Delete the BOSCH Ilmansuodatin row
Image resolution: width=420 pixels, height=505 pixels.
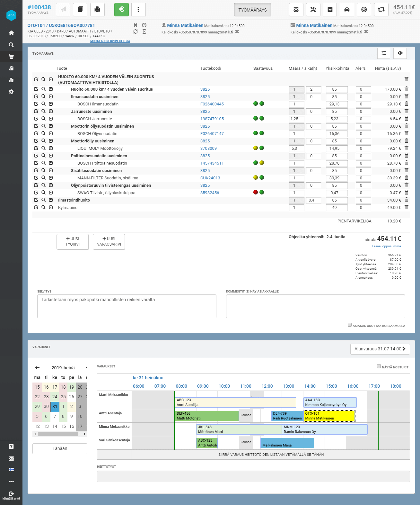click(x=407, y=104)
